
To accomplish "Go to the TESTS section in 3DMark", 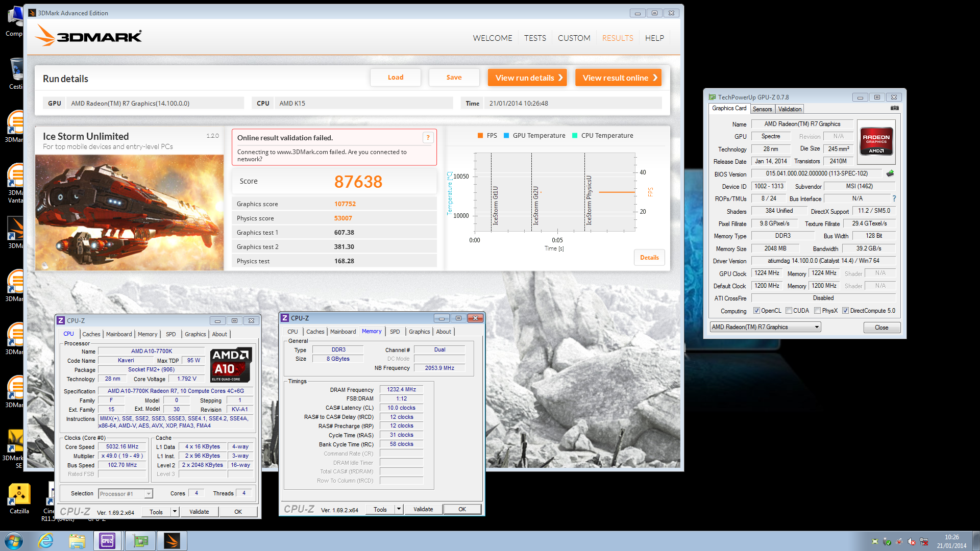I will [x=535, y=38].
